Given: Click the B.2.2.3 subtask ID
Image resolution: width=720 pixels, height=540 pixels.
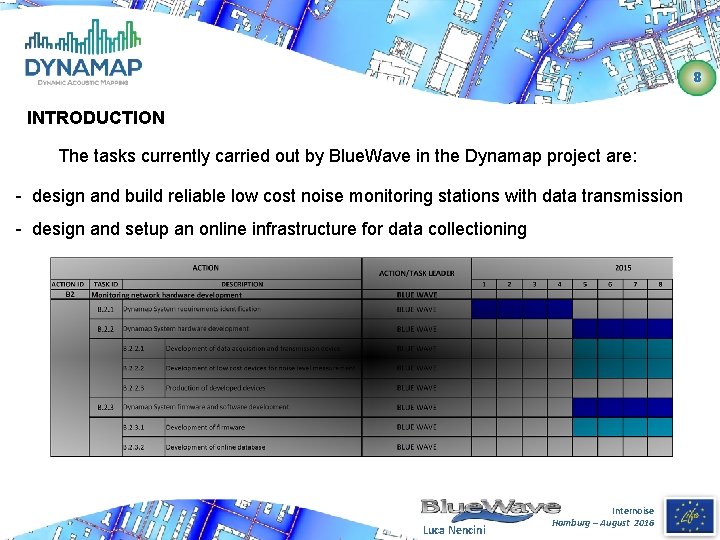Looking at the screenshot, I should pyautogui.click(x=134, y=388).
